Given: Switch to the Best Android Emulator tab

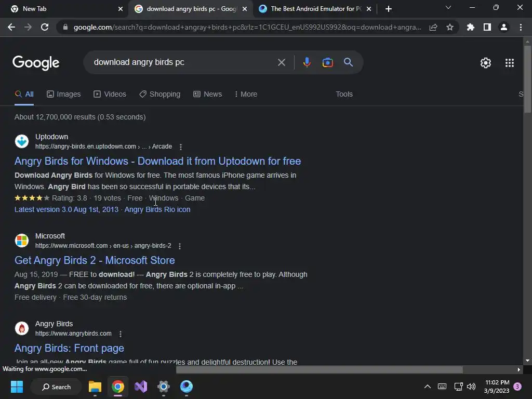Looking at the screenshot, I should click(x=314, y=9).
